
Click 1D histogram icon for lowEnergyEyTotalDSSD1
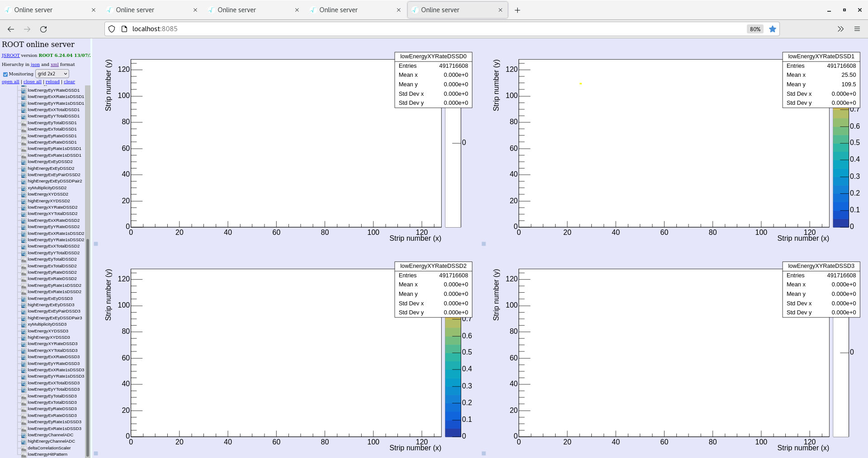click(24, 123)
